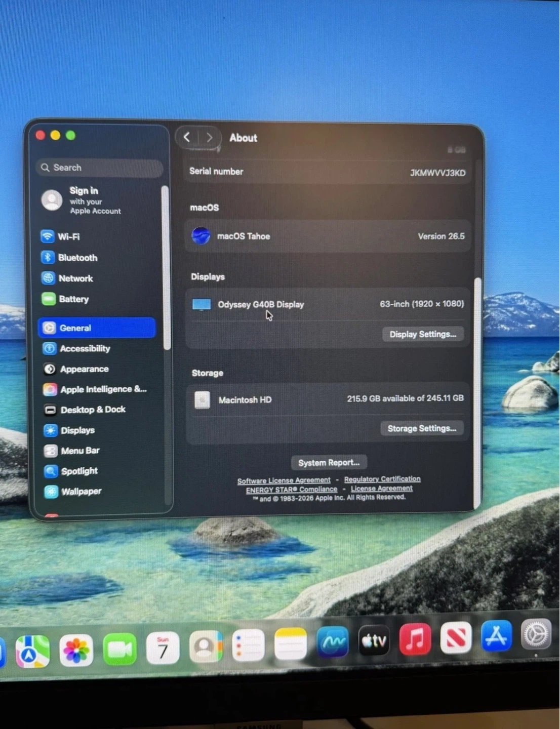Open Maps from the Dock
Image resolution: width=560 pixels, height=729 pixels.
[x=32, y=651]
